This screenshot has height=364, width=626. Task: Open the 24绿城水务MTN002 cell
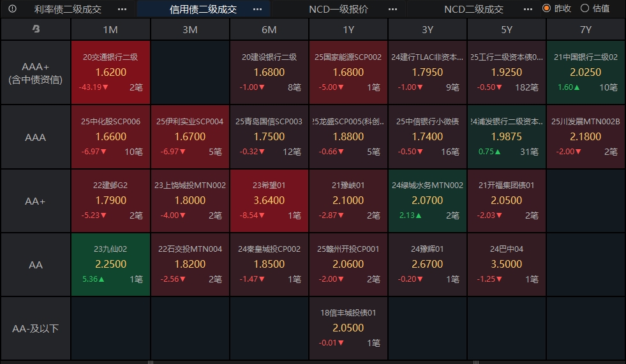point(427,201)
